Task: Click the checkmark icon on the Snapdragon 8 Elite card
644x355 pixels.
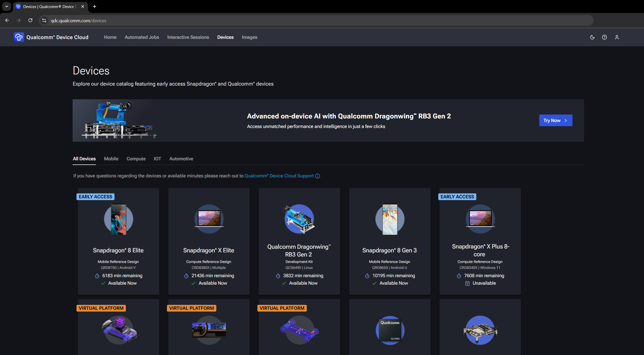Action: coord(103,283)
